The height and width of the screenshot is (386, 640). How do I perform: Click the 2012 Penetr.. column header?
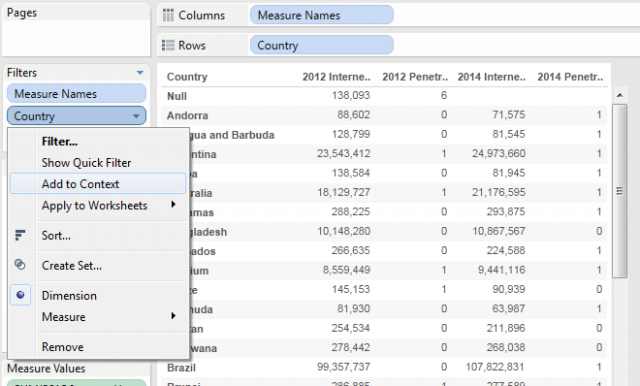[x=415, y=77]
